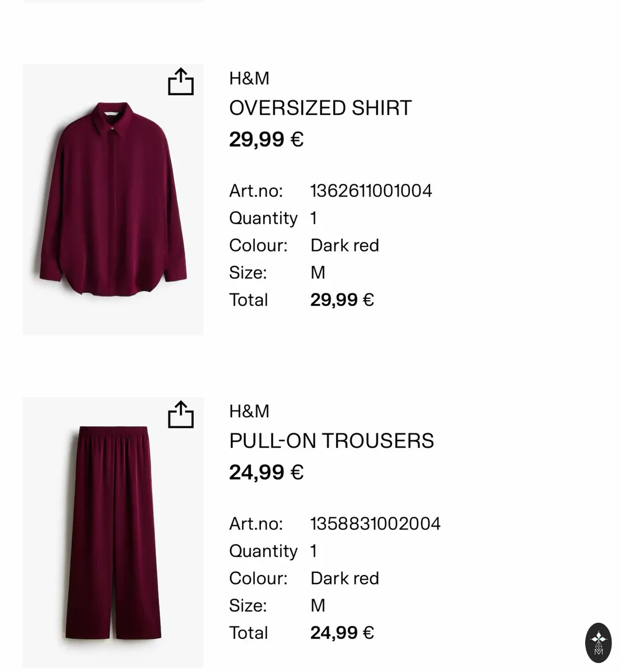Click the bold 29,99 € price under OVERSIZED SHIRT
Viewport: 621px width, 672px height.
pos(267,139)
